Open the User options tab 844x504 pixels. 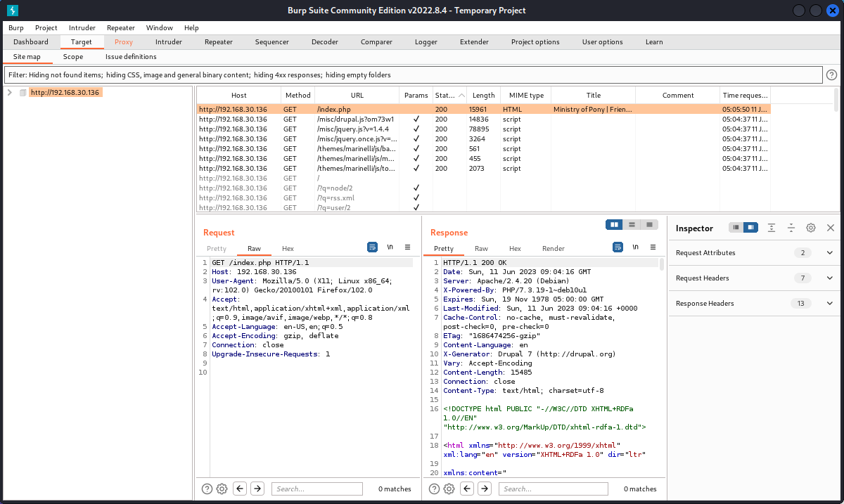point(603,42)
